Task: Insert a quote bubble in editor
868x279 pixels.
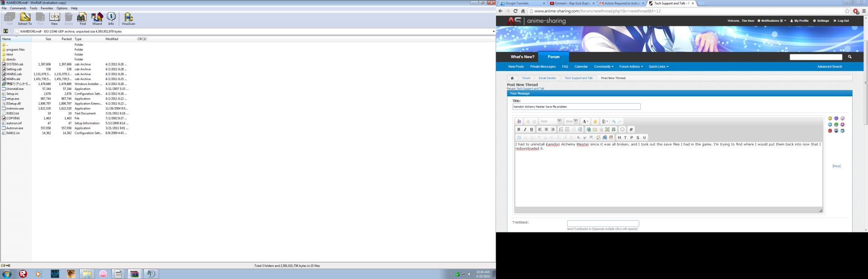Action: coord(622,129)
